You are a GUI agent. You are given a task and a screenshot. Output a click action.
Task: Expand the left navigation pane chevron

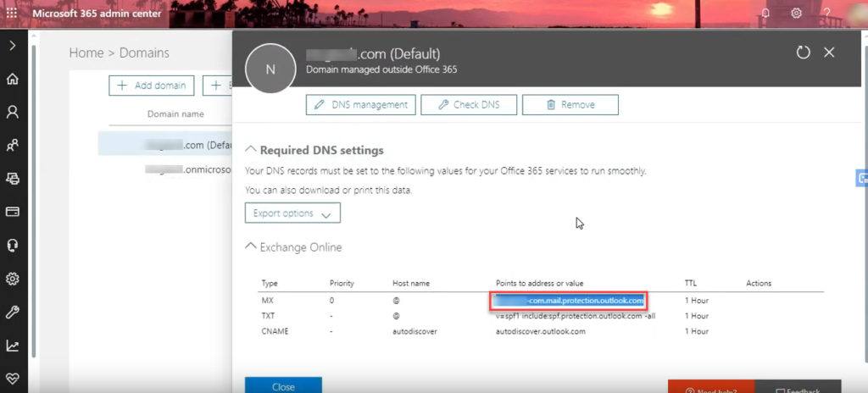tap(12, 46)
